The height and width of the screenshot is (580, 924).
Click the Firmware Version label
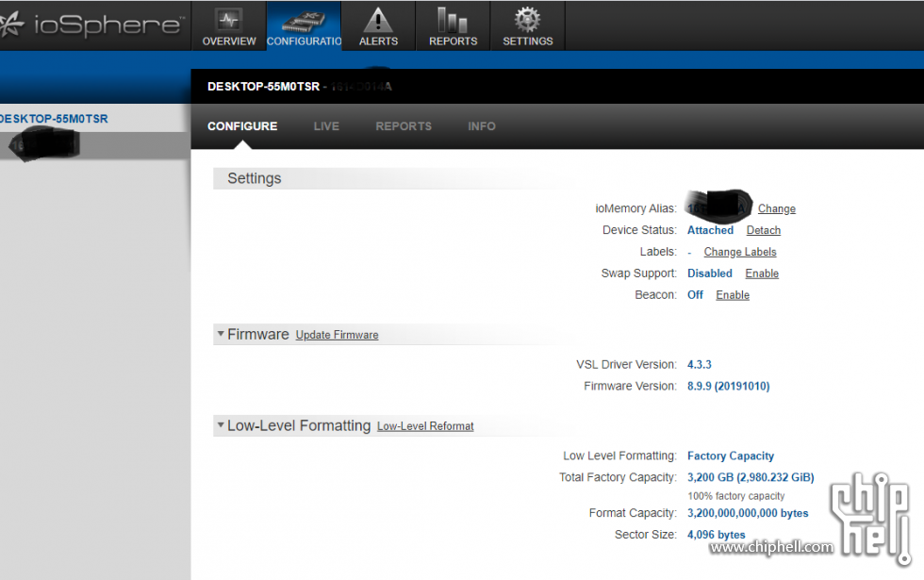click(631, 386)
